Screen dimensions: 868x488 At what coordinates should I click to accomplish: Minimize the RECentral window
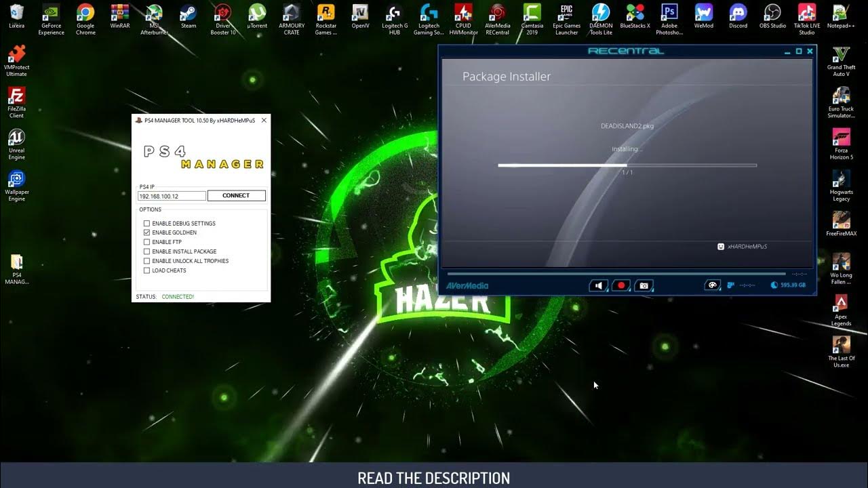[x=787, y=52]
